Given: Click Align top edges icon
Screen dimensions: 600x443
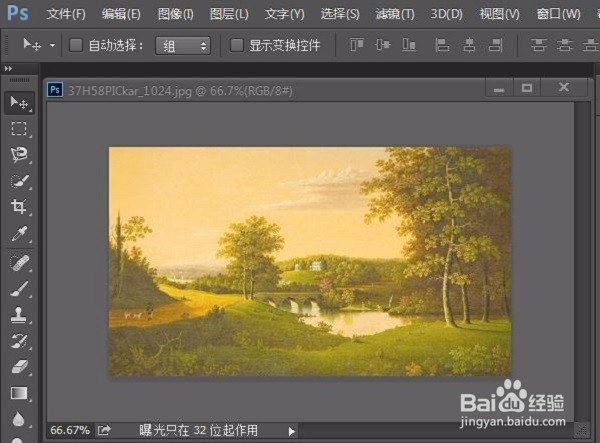Looking at the screenshot, I should (x=357, y=45).
